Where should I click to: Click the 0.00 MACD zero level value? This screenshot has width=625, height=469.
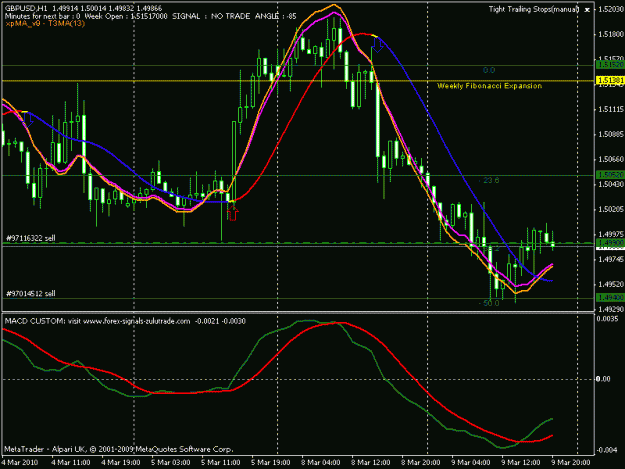click(x=603, y=379)
